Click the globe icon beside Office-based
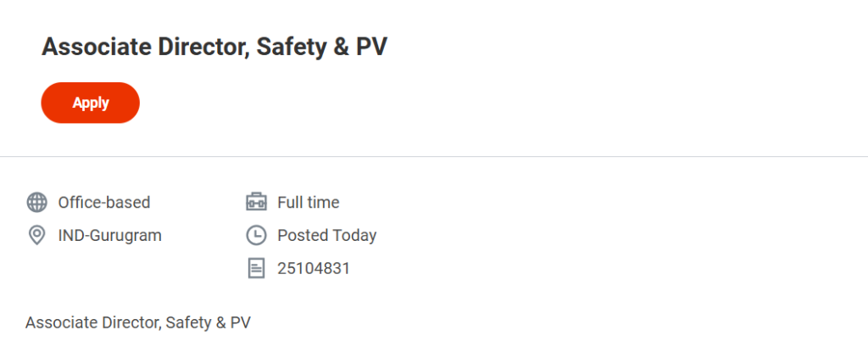 [x=36, y=203]
